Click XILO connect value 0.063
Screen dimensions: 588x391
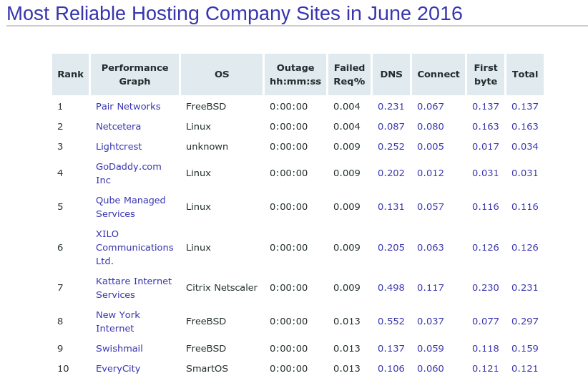[x=430, y=248]
